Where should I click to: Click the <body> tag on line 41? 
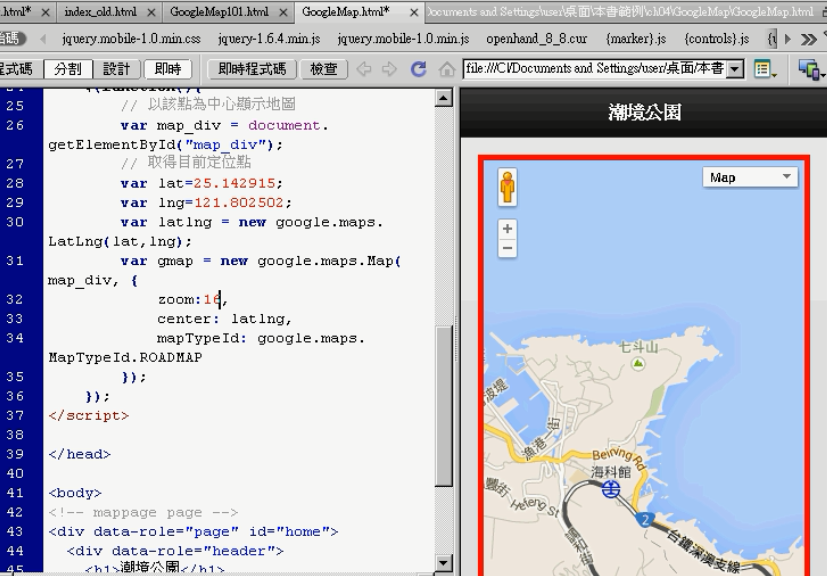pos(75,493)
